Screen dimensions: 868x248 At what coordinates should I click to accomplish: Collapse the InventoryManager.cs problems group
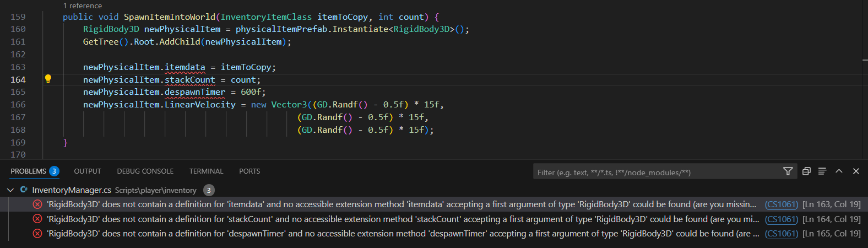pos(10,190)
